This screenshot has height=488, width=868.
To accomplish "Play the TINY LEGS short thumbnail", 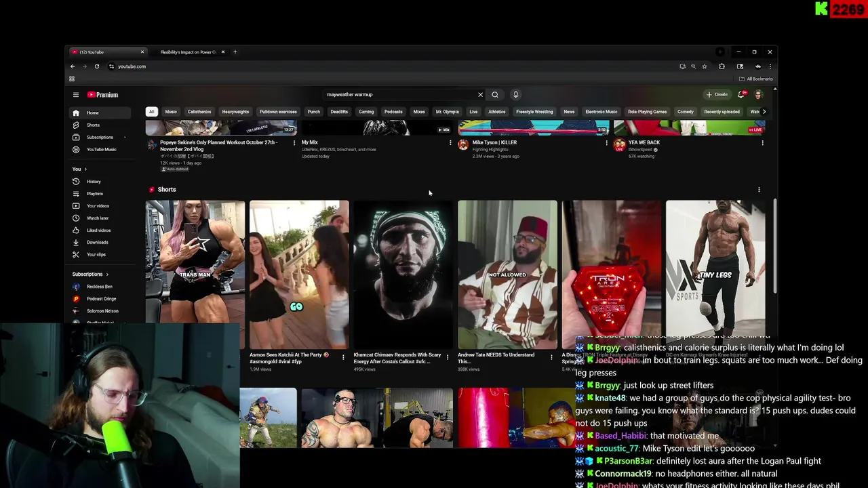I will pos(715,274).
